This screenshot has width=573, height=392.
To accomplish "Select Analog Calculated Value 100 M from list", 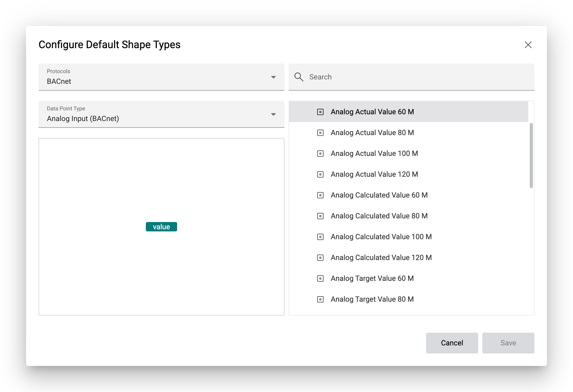I will pos(381,237).
